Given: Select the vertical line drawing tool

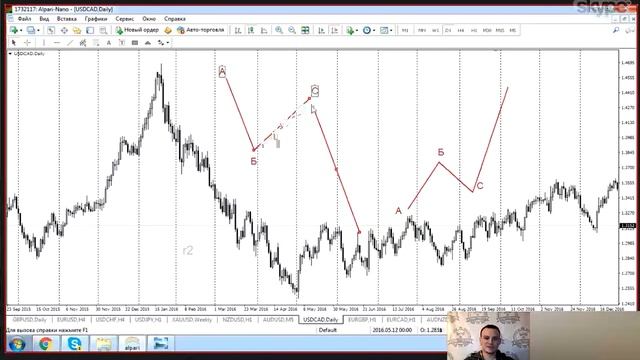Looking at the screenshot, I should tap(44, 42).
